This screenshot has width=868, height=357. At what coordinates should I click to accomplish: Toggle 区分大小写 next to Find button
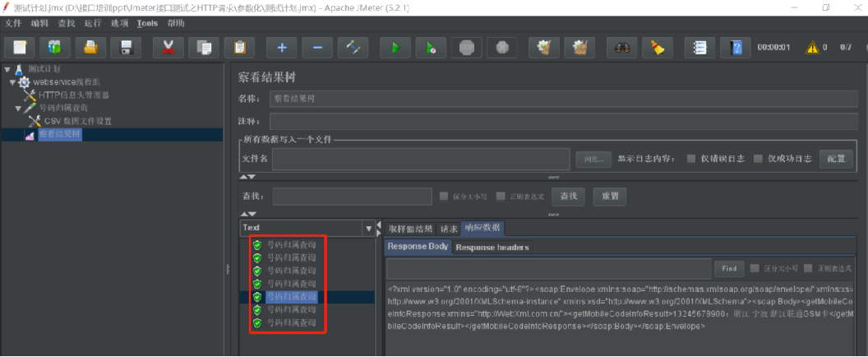click(755, 268)
